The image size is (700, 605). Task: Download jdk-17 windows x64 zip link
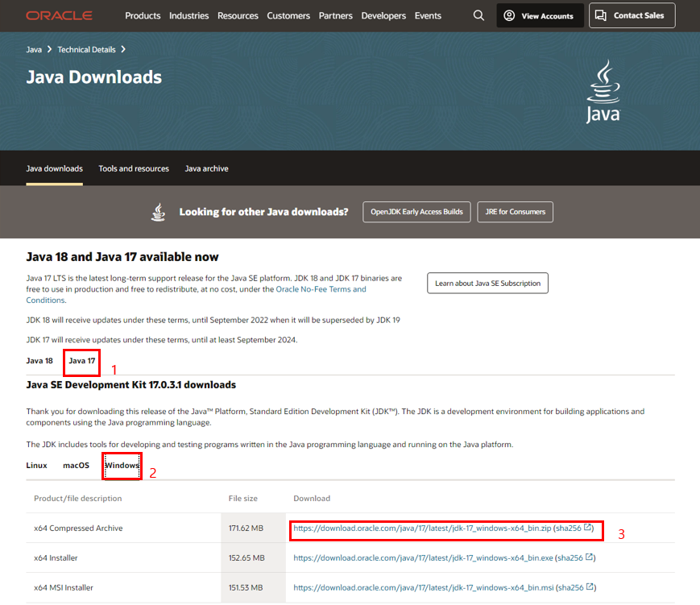(422, 528)
